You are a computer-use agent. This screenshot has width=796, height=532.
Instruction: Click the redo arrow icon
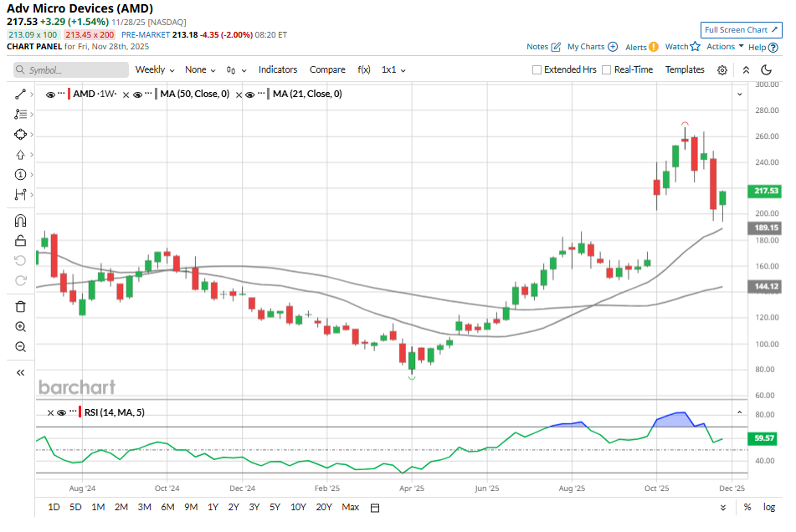coord(20,280)
